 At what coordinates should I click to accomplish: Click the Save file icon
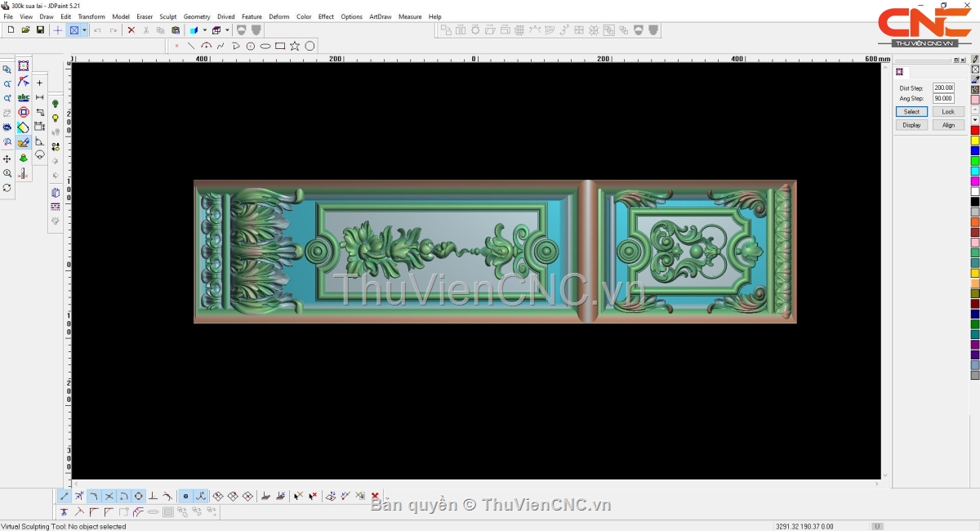tap(40, 30)
